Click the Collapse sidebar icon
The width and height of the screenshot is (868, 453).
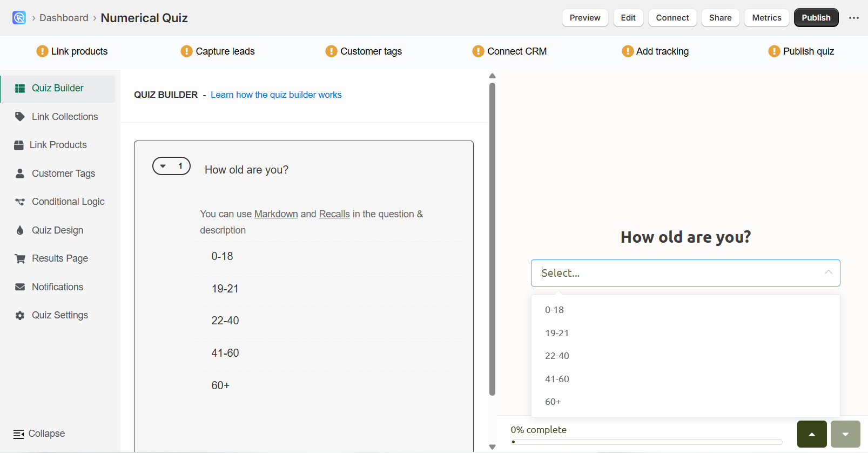point(18,434)
